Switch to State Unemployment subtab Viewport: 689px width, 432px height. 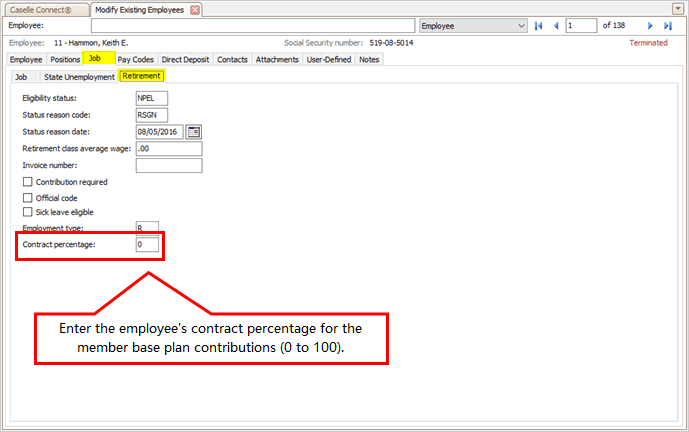[79, 76]
